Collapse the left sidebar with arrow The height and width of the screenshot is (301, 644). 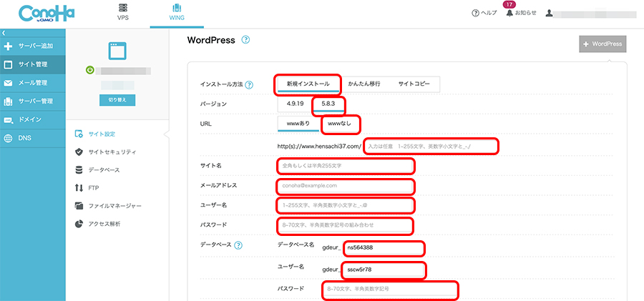pyautogui.click(x=3, y=33)
